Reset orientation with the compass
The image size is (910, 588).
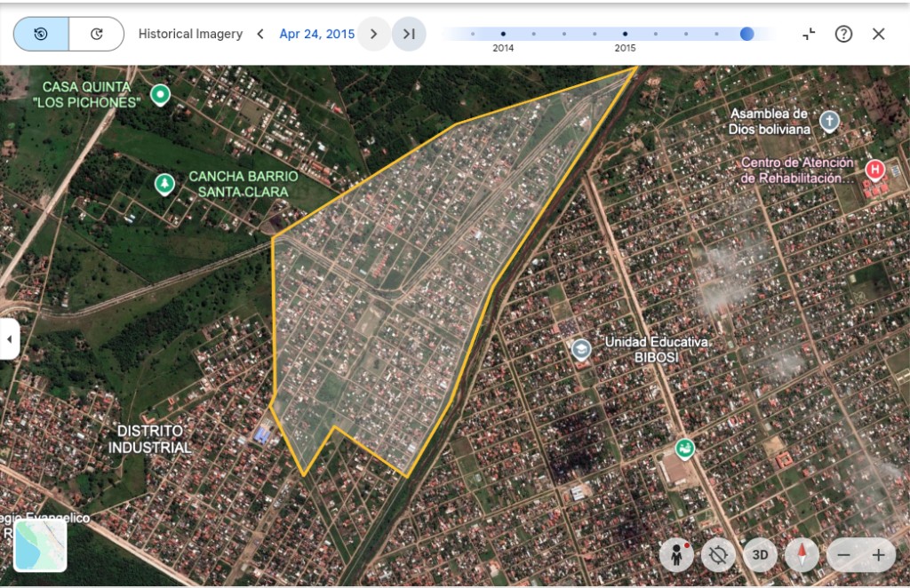coord(802,555)
